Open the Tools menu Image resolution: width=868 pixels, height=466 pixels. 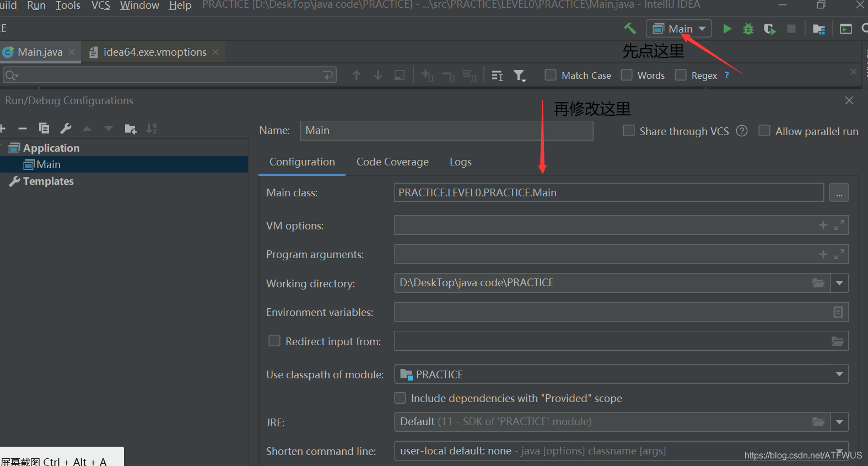tap(68, 6)
